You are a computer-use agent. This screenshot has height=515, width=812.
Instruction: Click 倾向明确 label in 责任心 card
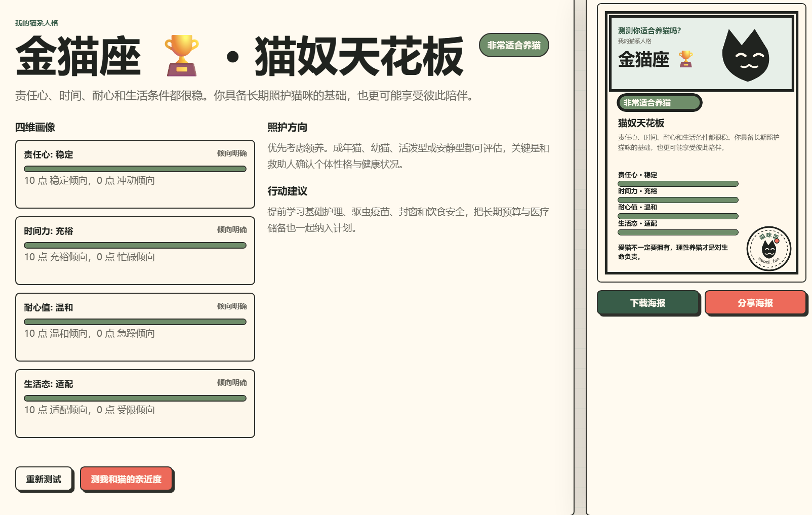pos(232,153)
